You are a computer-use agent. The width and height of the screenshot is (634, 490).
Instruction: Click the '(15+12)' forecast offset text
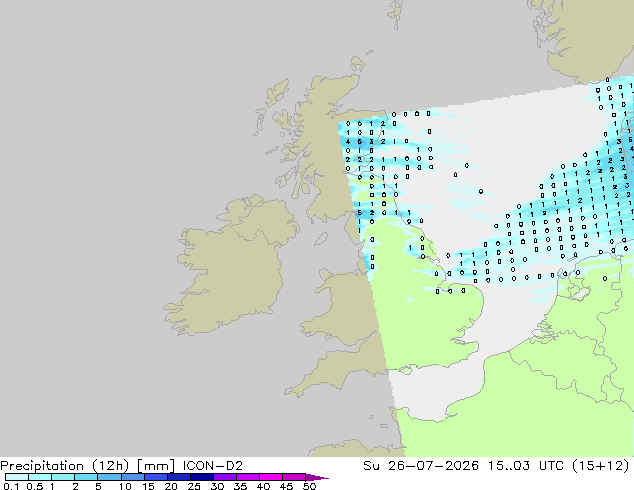click(x=601, y=466)
